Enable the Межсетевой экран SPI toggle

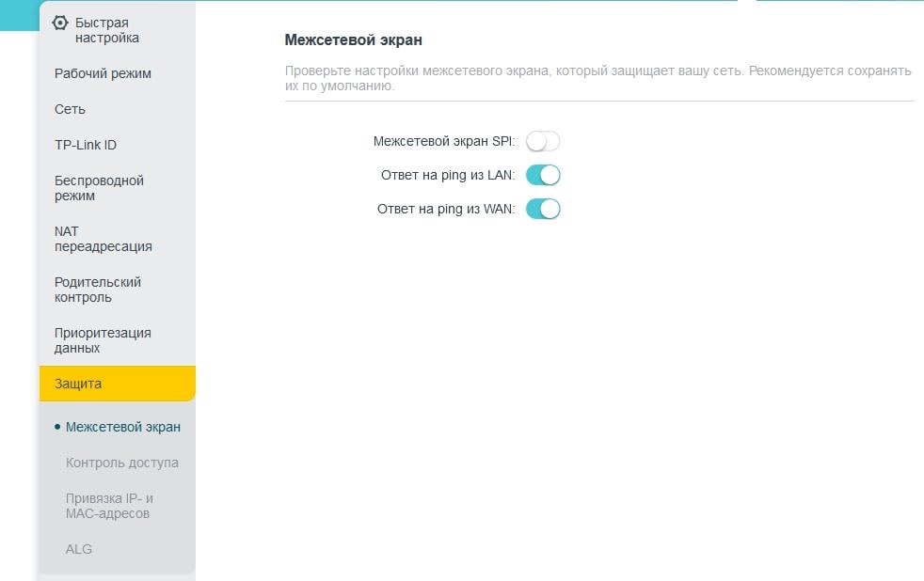(543, 141)
